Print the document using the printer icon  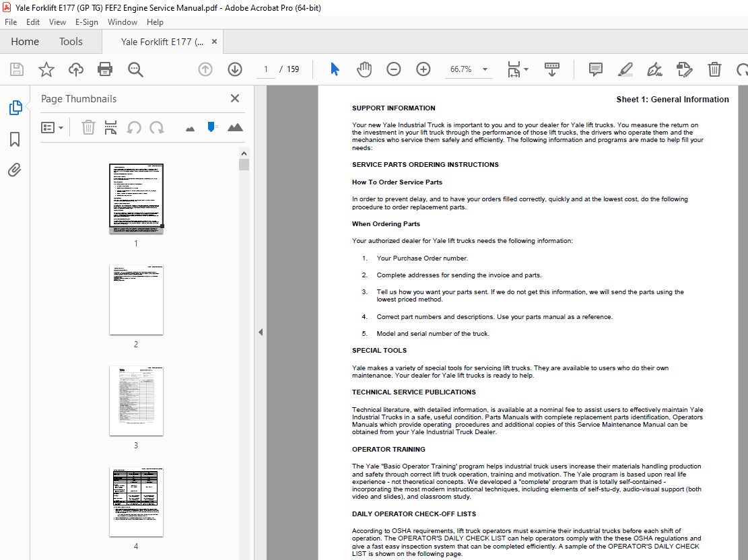point(105,69)
